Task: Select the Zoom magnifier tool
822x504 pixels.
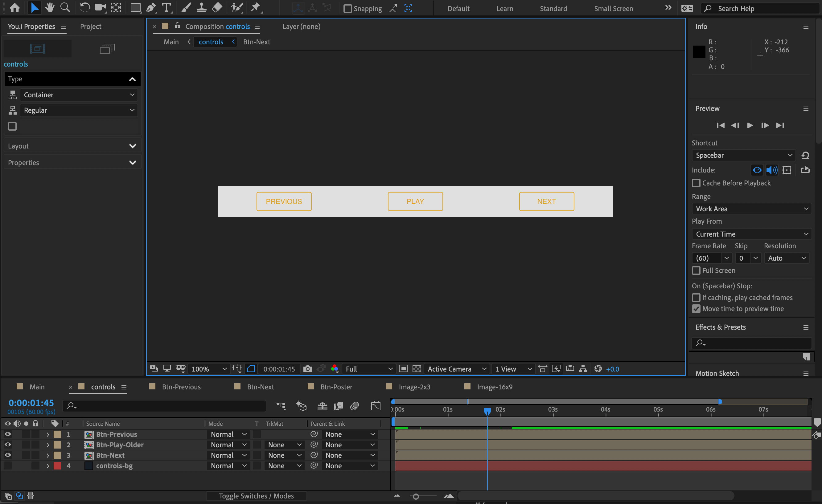Action: pyautogui.click(x=65, y=8)
